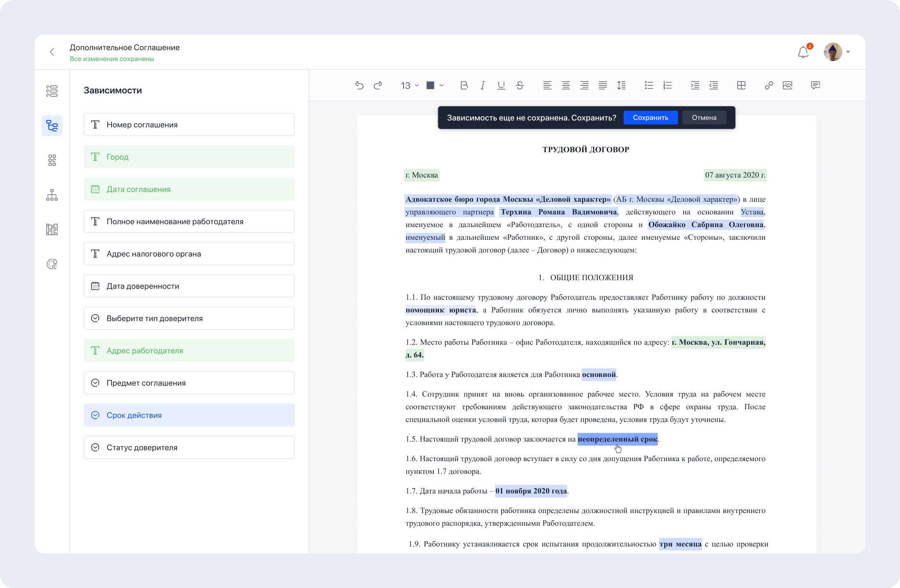Select Срок действия dependency item
The width and height of the screenshot is (900, 588).
point(189,415)
